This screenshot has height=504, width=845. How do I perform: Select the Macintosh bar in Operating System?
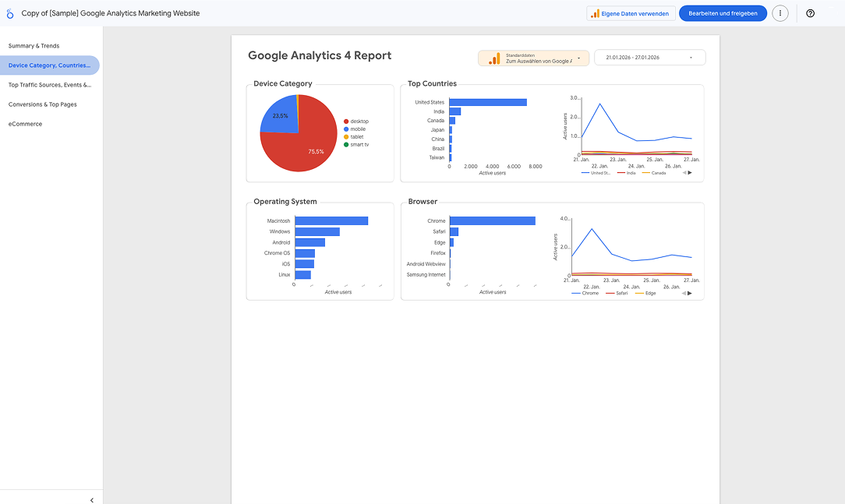click(x=331, y=221)
